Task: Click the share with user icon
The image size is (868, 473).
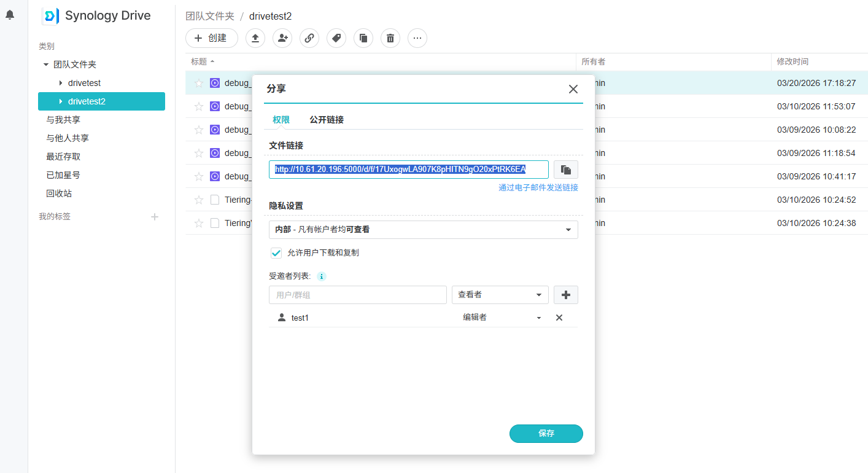Action: click(282, 38)
